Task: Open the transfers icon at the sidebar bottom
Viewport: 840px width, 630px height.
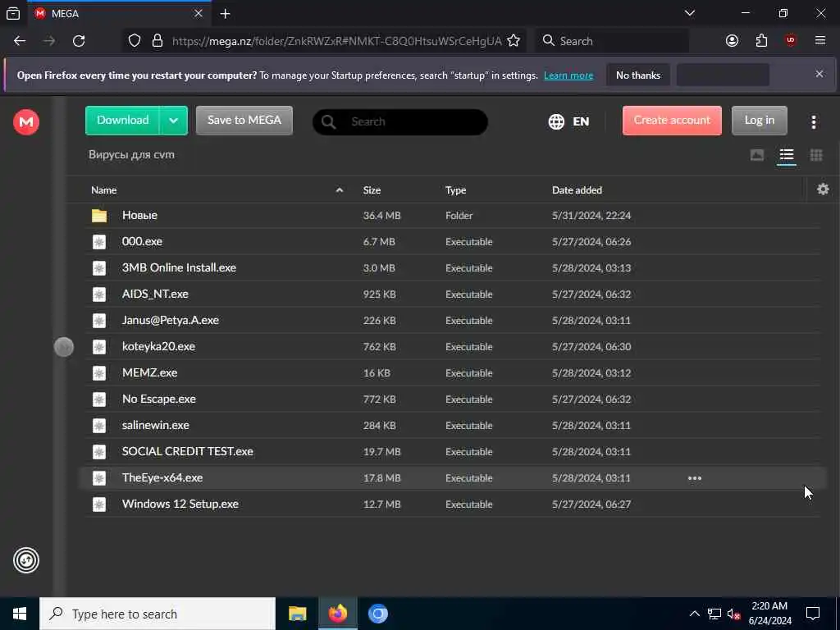Action: point(25,560)
